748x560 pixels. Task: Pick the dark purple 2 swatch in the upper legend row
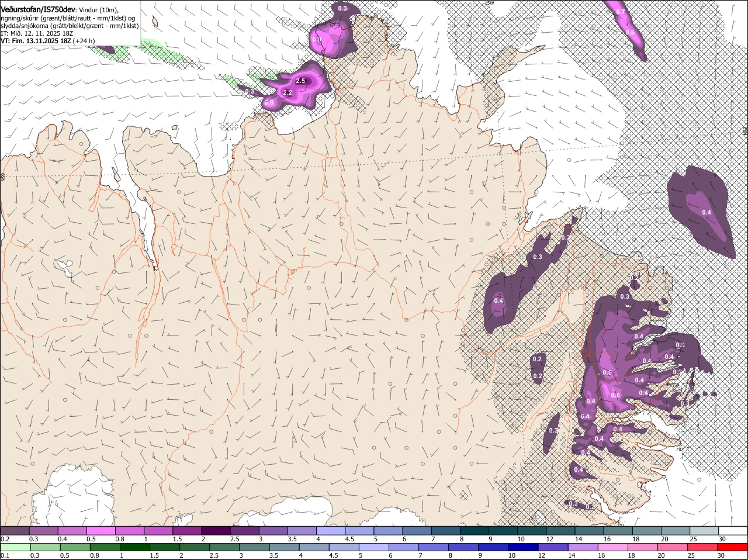click(x=215, y=530)
